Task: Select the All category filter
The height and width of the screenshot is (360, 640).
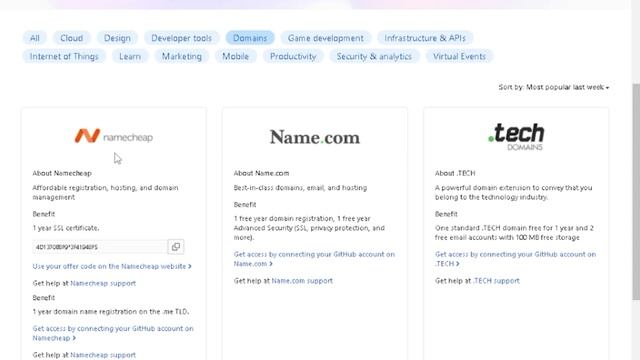Action: click(x=35, y=38)
